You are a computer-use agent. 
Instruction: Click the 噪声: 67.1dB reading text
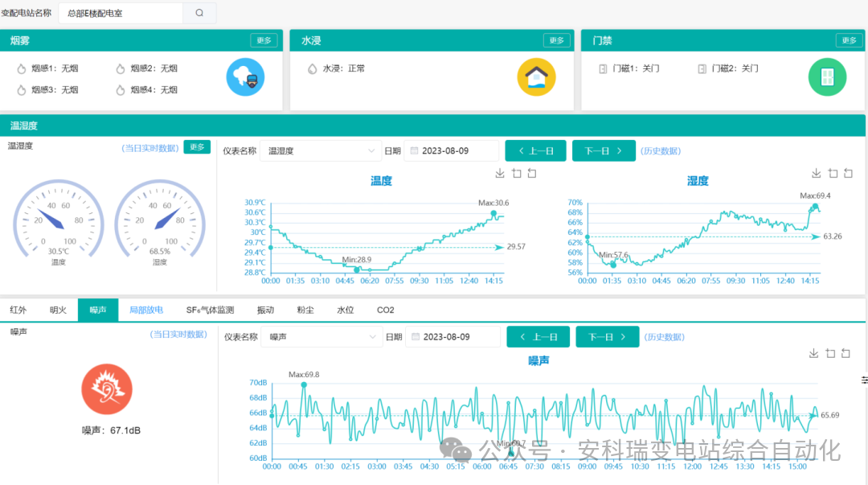pos(111,430)
